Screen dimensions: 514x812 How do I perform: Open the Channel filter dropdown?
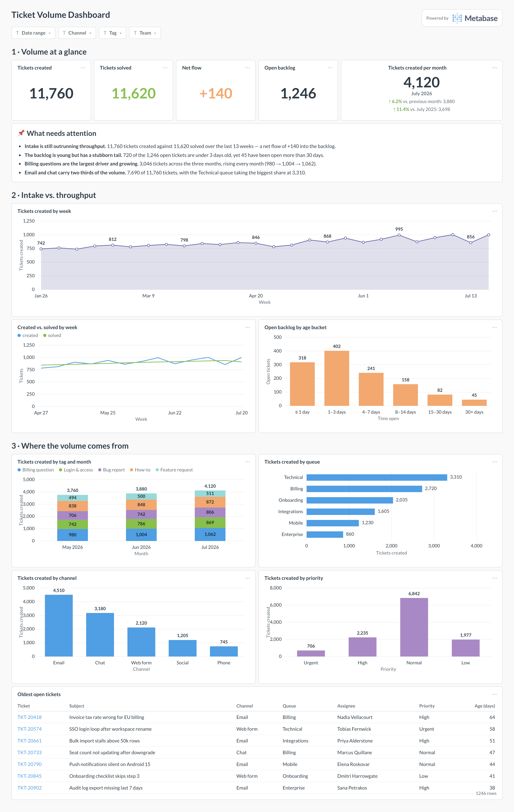[77, 33]
